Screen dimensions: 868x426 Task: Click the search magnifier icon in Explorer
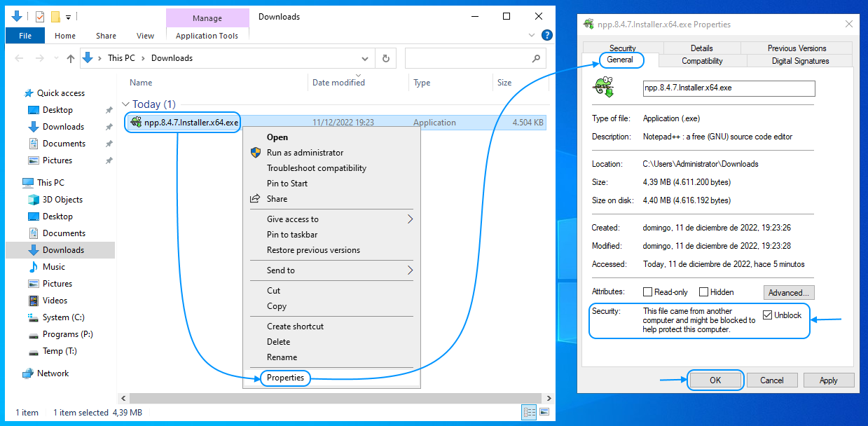click(x=537, y=58)
